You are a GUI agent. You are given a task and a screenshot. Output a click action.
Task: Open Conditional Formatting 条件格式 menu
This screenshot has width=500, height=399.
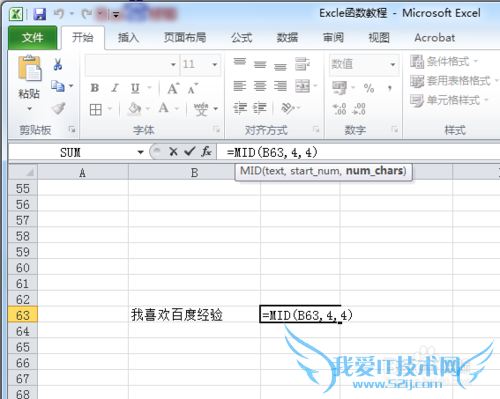(x=443, y=61)
